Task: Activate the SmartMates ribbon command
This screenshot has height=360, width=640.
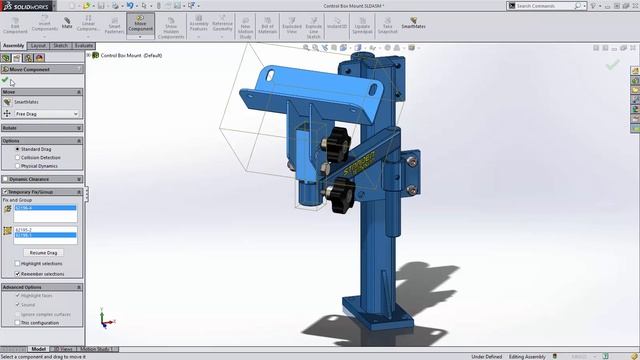Action: click(413, 23)
